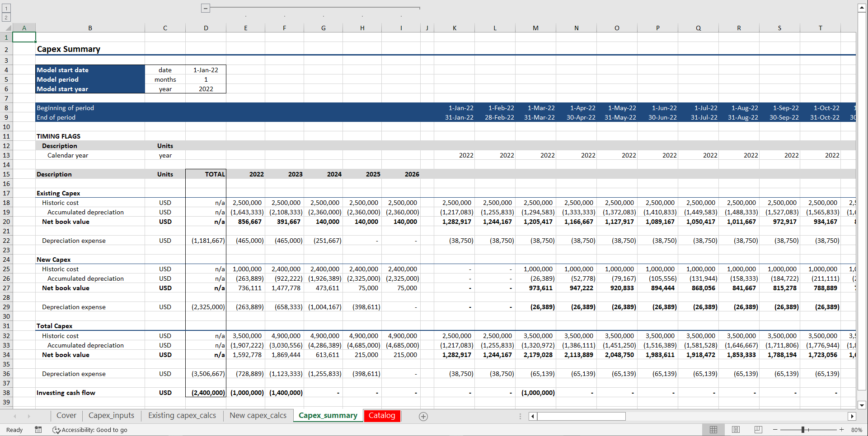Open the Existing capex_calcs sheet
868x436 pixels.
pyautogui.click(x=182, y=415)
